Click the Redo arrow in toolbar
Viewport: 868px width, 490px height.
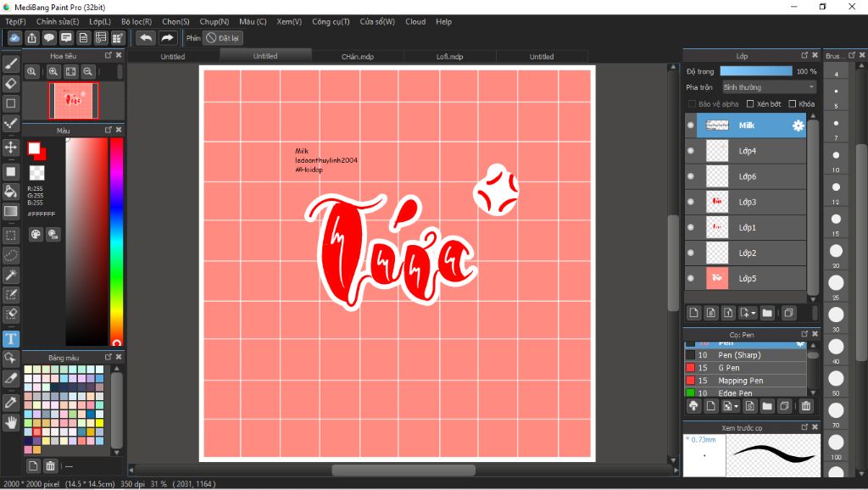(x=167, y=37)
